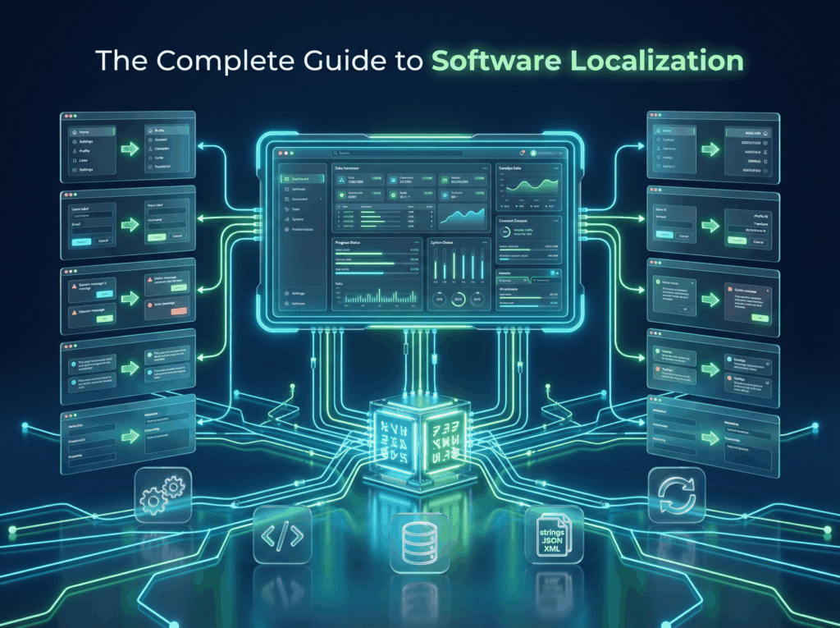
Task: Click the System bar-chart icon in sidebar
Action: coord(286,219)
